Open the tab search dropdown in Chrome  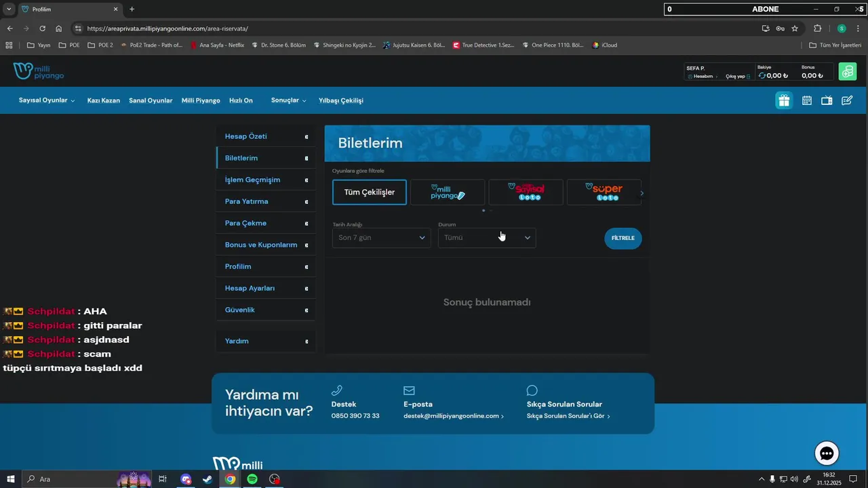pyautogui.click(x=9, y=9)
